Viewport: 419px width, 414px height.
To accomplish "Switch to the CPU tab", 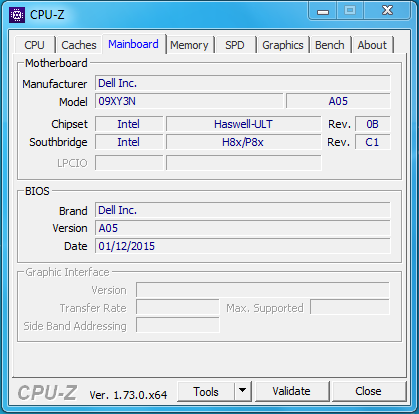I will coord(34,45).
